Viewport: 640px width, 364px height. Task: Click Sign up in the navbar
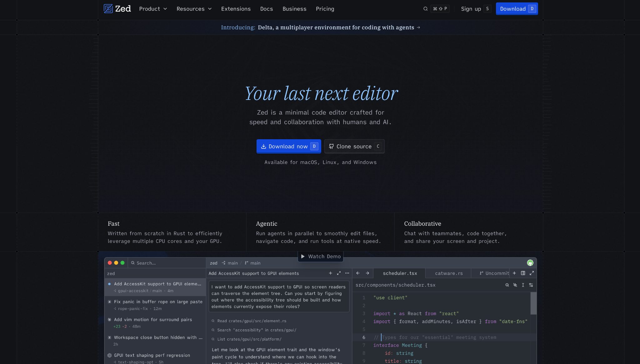tap(476, 9)
